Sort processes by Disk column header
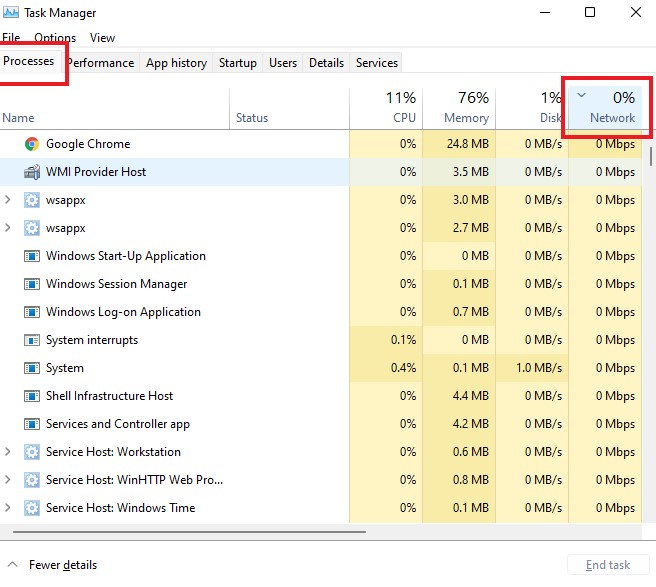 tap(532, 108)
